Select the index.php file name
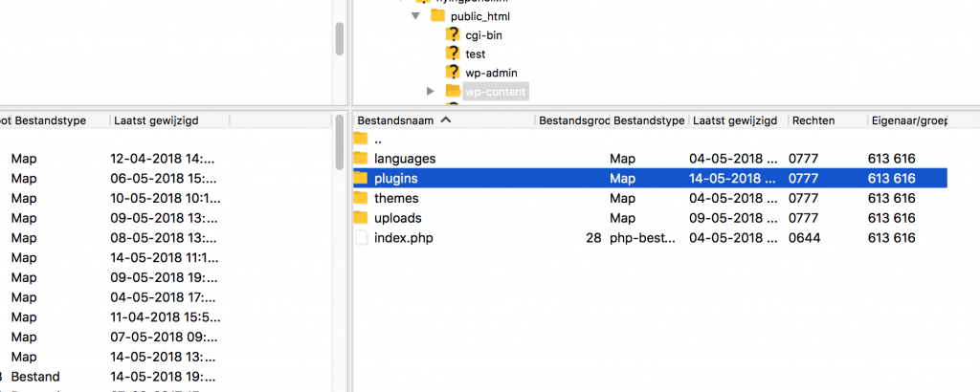The image size is (980, 392). (404, 238)
